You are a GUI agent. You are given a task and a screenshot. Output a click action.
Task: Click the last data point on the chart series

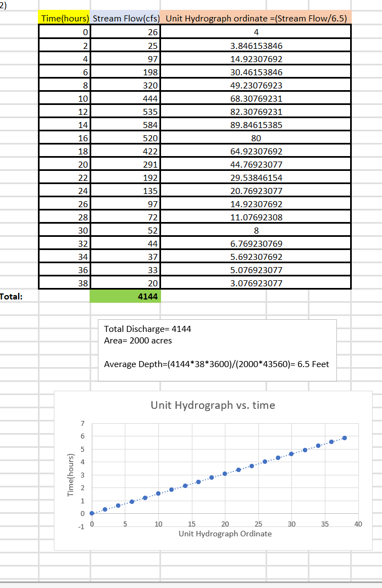click(x=345, y=438)
